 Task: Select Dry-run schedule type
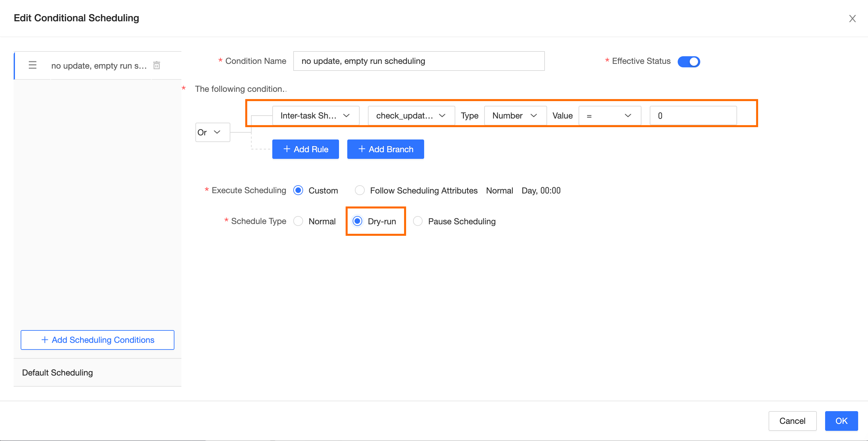click(x=357, y=221)
